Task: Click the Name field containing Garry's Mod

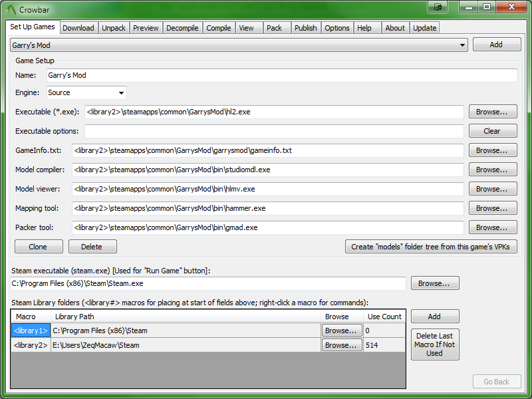Action: pos(282,75)
